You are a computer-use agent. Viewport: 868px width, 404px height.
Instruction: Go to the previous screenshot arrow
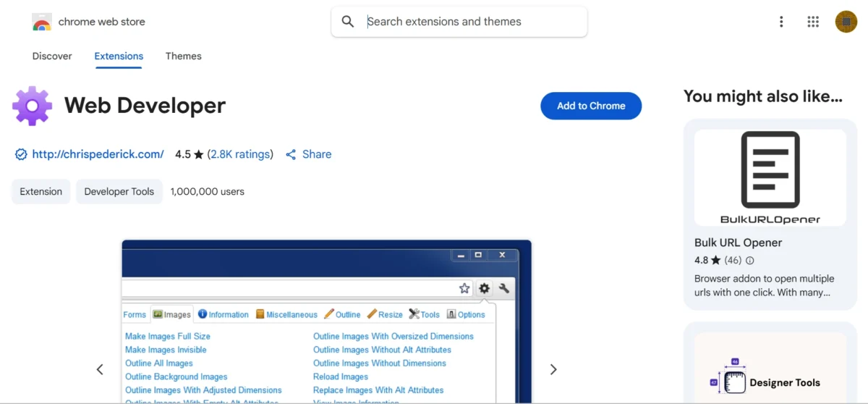[100, 369]
